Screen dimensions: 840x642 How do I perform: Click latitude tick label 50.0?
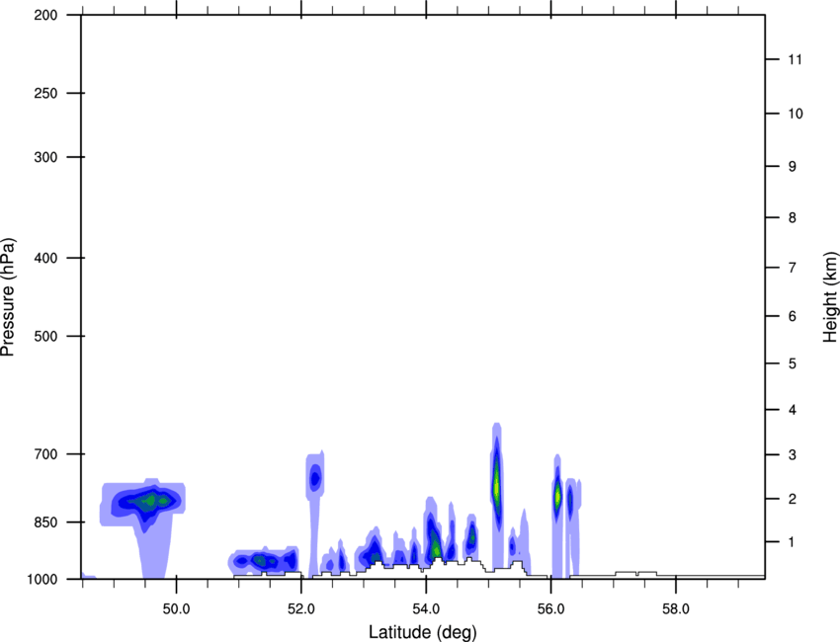pos(176,609)
